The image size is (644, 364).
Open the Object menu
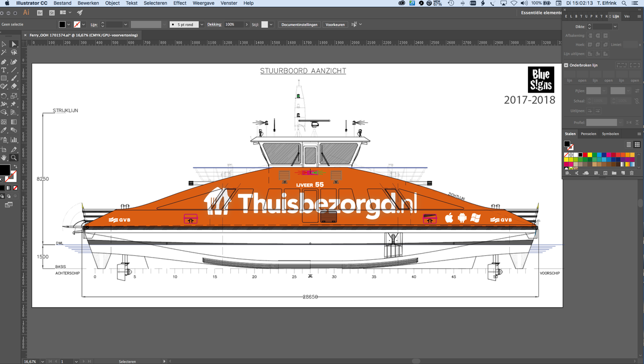[x=112, y=3]
